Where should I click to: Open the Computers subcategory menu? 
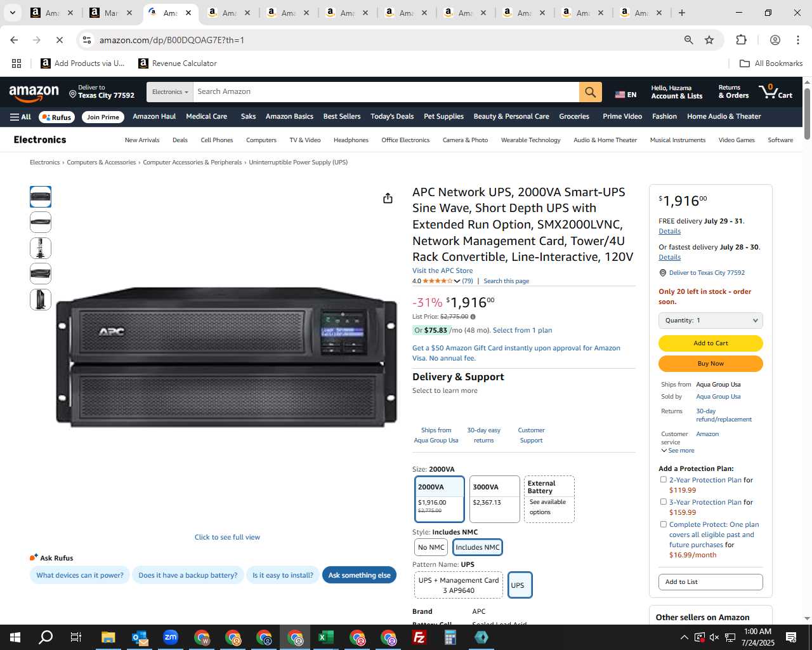(261, 140)
